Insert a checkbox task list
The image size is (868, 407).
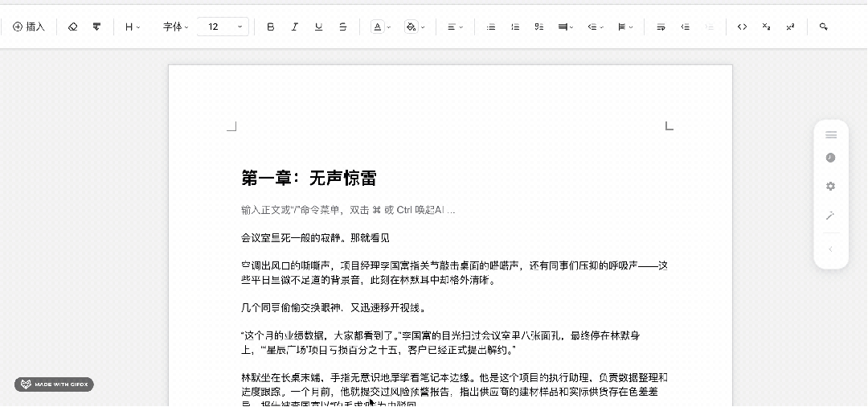[x=539, y=27]
